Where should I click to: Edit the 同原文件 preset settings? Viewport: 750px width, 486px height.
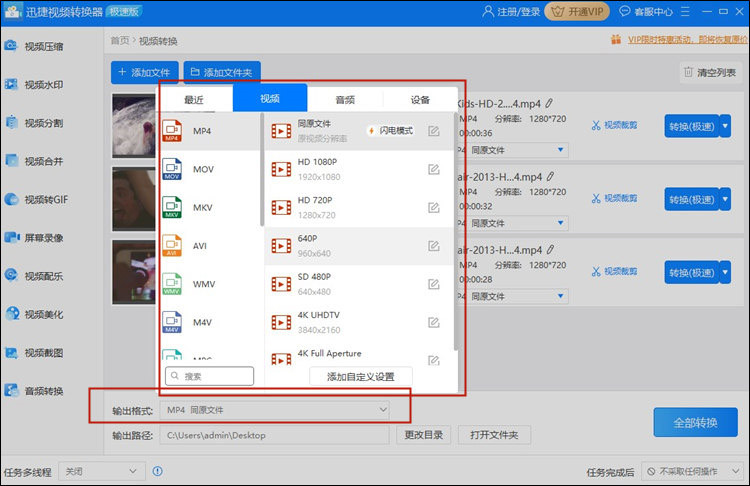pyautogui.click(x=434, y=131)
